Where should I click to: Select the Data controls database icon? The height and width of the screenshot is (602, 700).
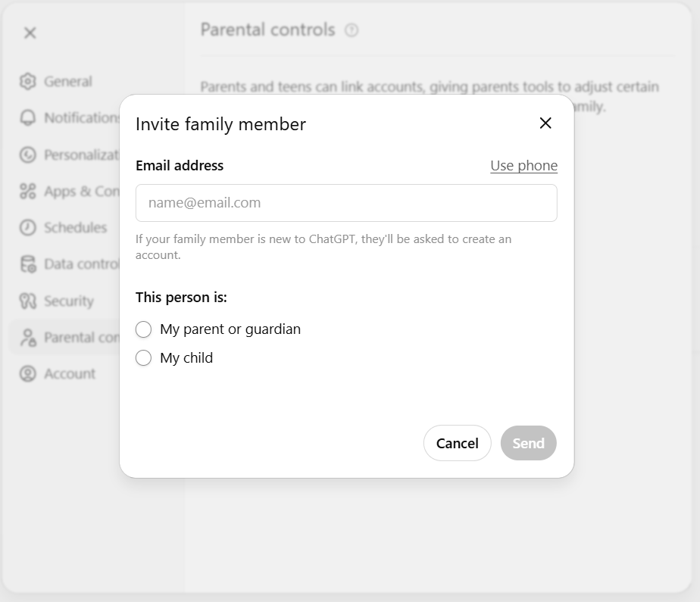click(x=27, y=264)
